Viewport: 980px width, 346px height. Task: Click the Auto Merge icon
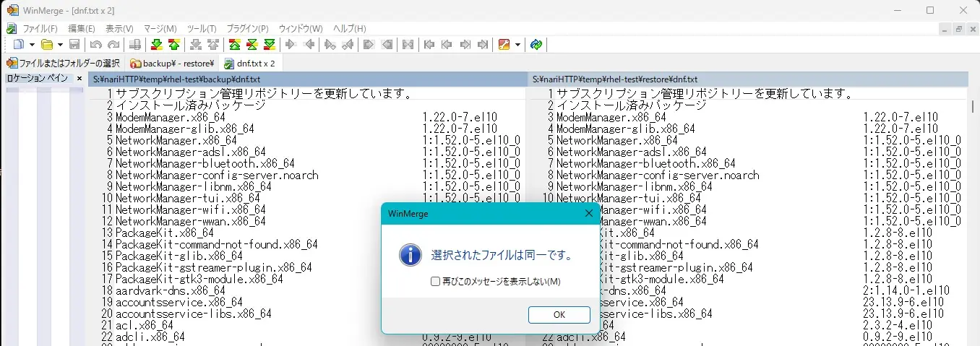pyautogui.click(x=408, y=45)
